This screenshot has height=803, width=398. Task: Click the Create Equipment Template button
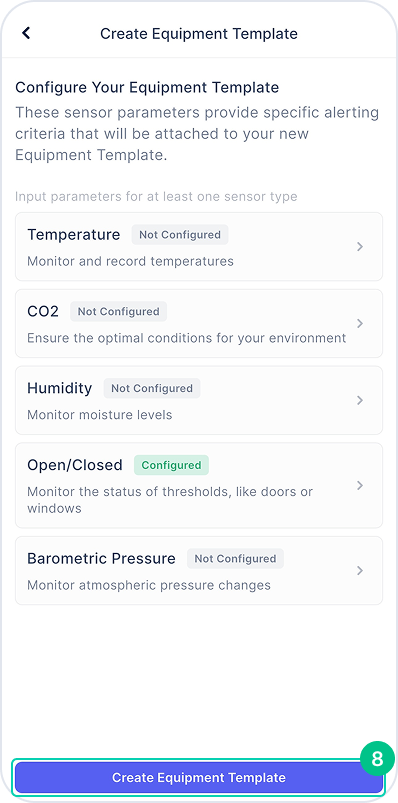199,777
